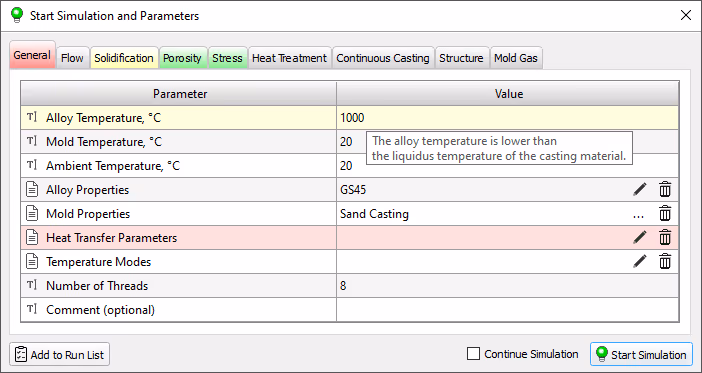Delete Temperature Modes with trash icon
The width and height of the screenshot is (702, 373).
[665, 262]
